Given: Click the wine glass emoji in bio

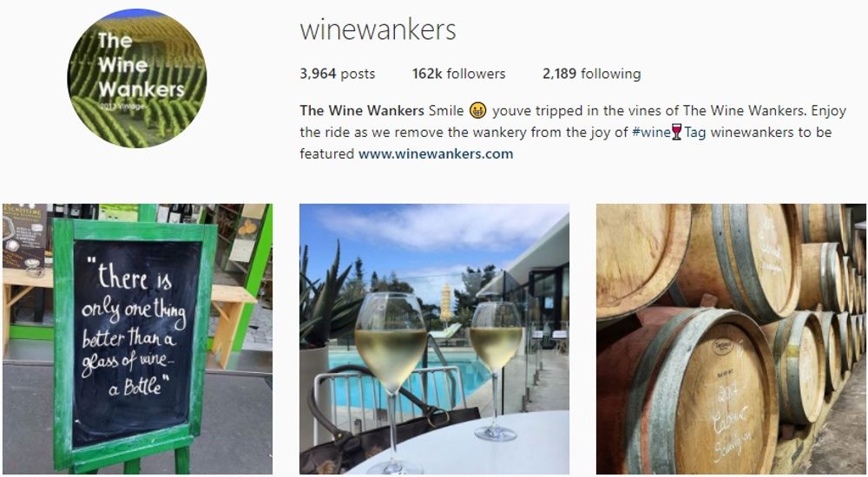Looking at the screenshot, I should (676, 132).
